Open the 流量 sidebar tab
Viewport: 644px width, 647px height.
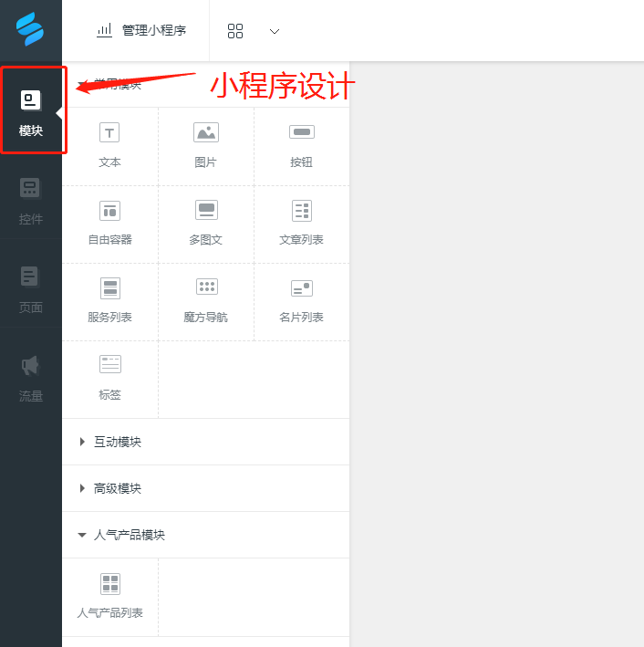tap(31, 378)
